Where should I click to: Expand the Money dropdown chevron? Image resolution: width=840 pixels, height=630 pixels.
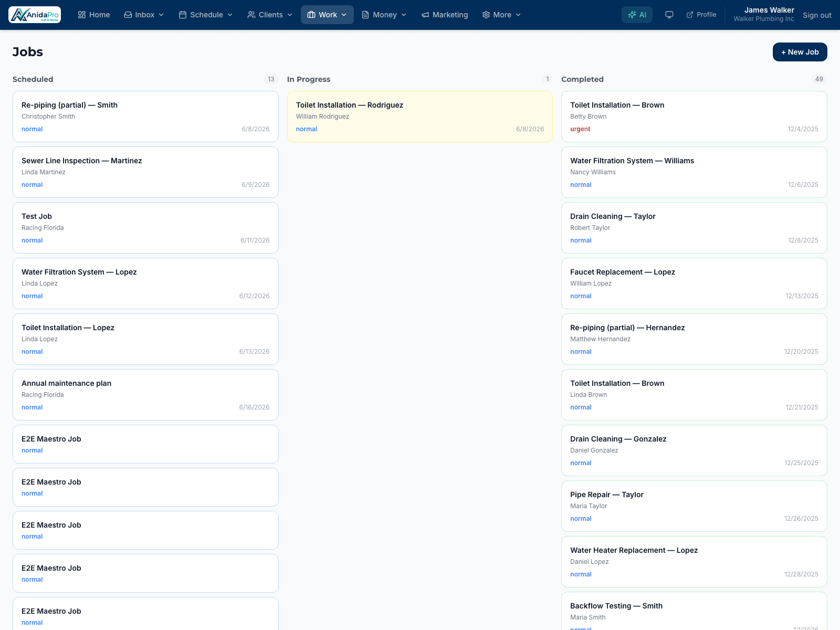click(404, 15)
